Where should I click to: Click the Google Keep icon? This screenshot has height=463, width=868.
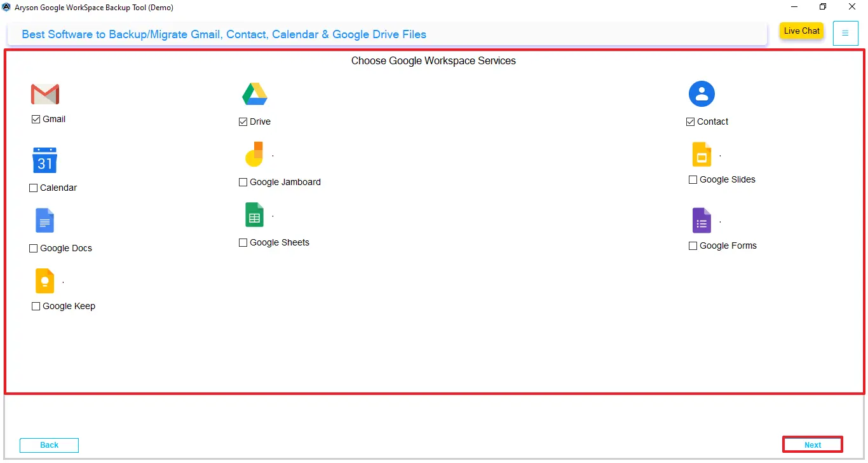[x=44, y=280]
